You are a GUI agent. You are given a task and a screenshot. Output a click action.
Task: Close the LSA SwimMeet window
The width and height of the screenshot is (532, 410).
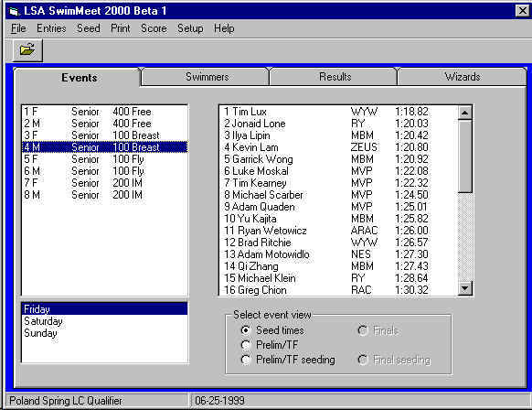click(523, 11)
